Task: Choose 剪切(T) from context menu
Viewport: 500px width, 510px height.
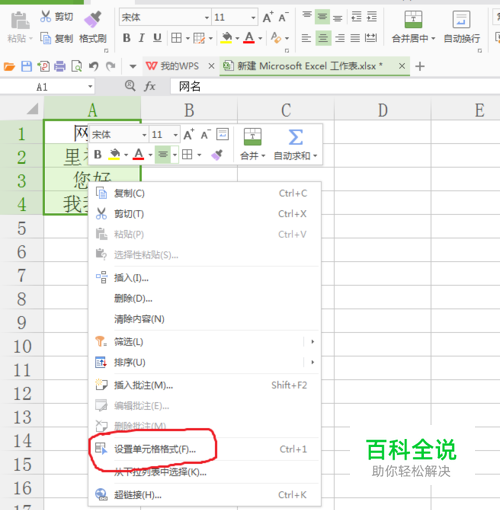Action: pos(205,214)
